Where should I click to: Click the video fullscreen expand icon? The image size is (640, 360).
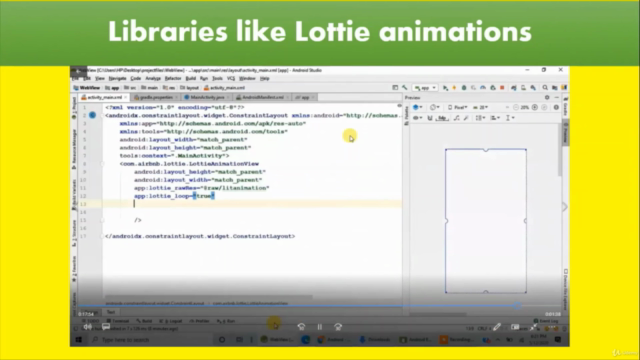pyautogui.click(x=533, y=327)
